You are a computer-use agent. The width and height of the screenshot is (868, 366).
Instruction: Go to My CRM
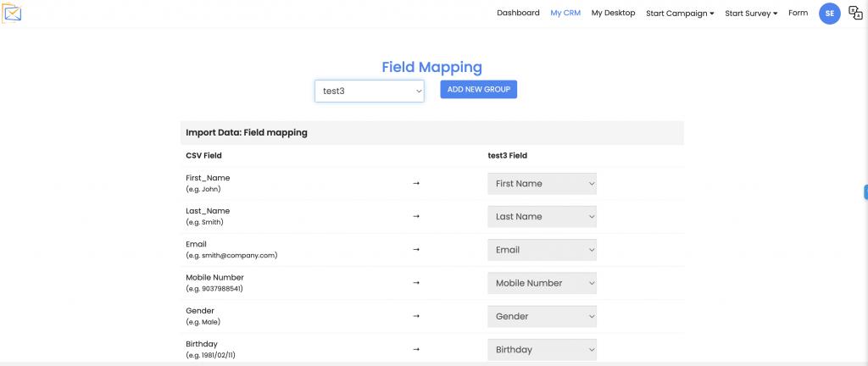[x=565, y=13]
